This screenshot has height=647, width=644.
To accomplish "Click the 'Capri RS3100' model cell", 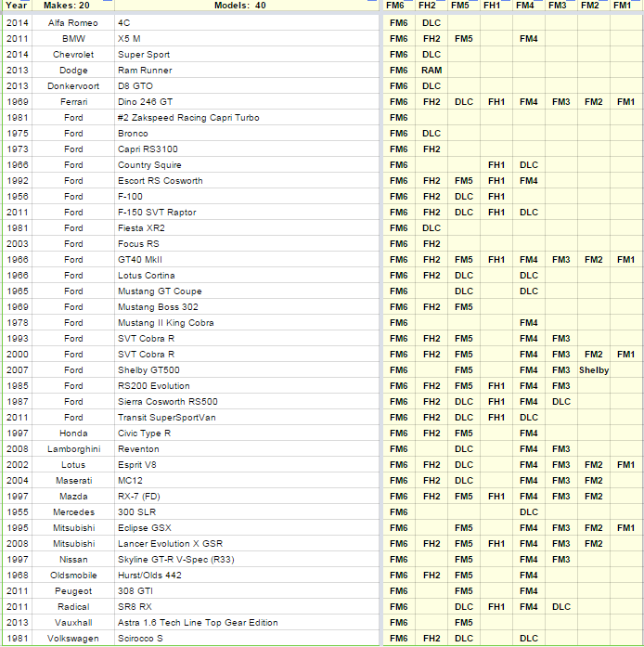I will point(246,149).
